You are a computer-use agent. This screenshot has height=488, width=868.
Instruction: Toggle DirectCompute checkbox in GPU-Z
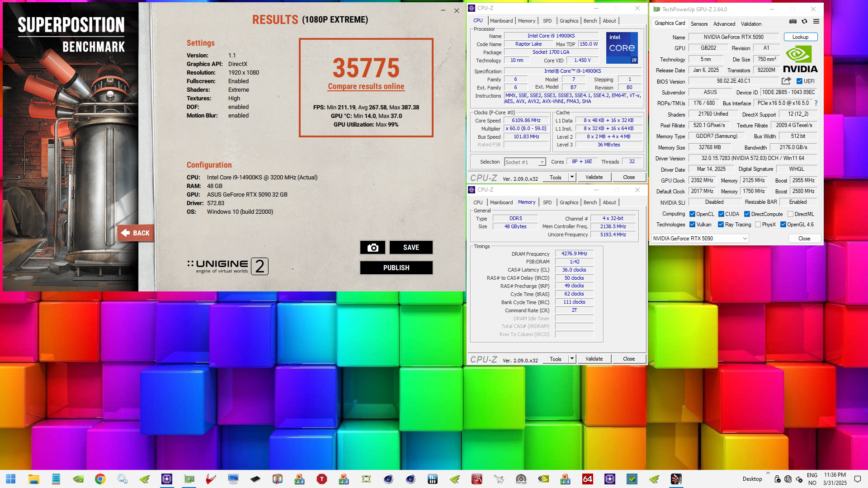[747, 214]
